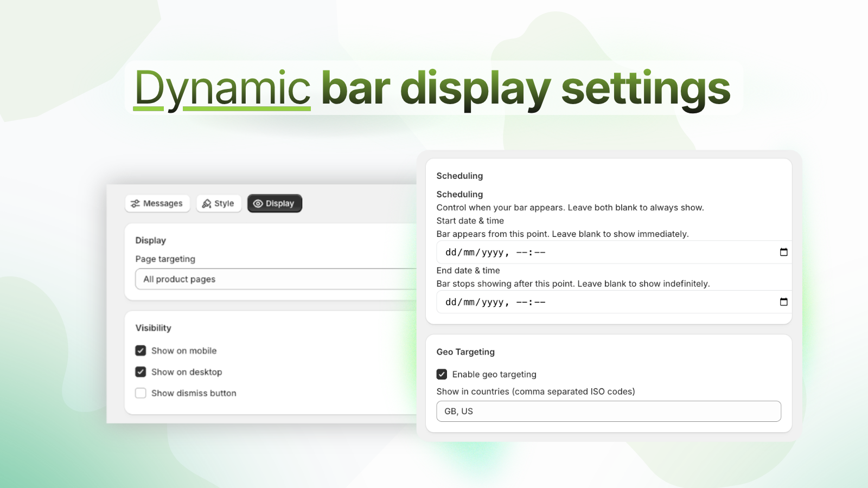
Task: Click the "Visibility" card heading
Action: tap(153, 328)
